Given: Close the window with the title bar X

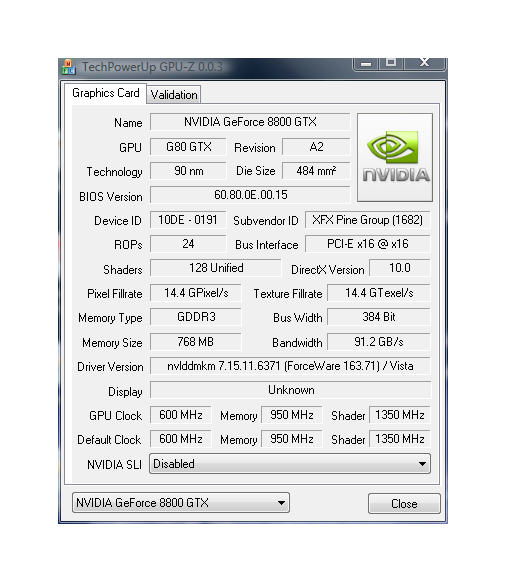Looking at the screenshot, I should [x=424, y=63].
